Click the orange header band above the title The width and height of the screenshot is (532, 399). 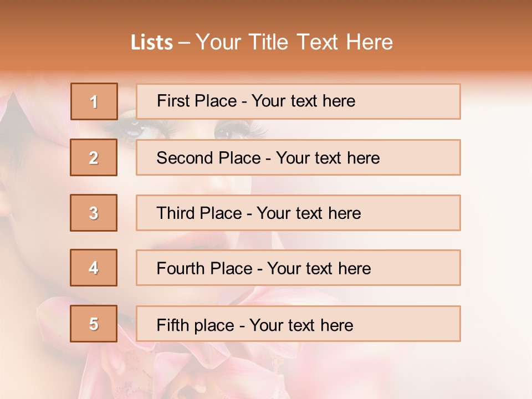coord(266,12)
